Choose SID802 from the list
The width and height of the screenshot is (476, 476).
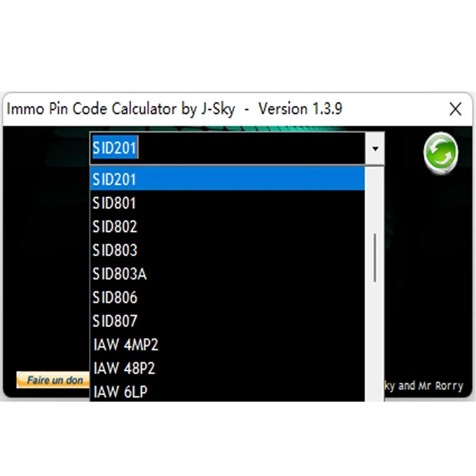tap(228, 227)
